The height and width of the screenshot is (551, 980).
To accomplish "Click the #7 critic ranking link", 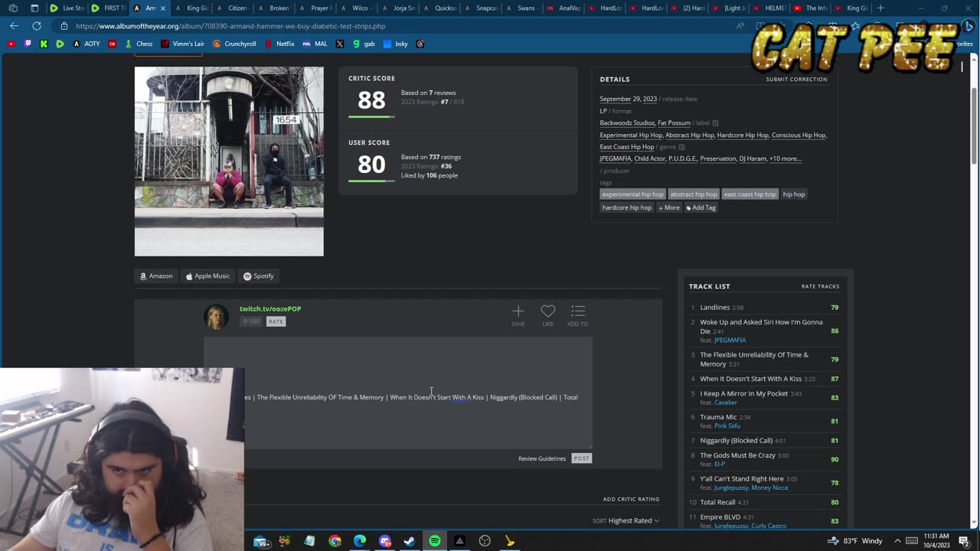I will click(x=445, y=102).
